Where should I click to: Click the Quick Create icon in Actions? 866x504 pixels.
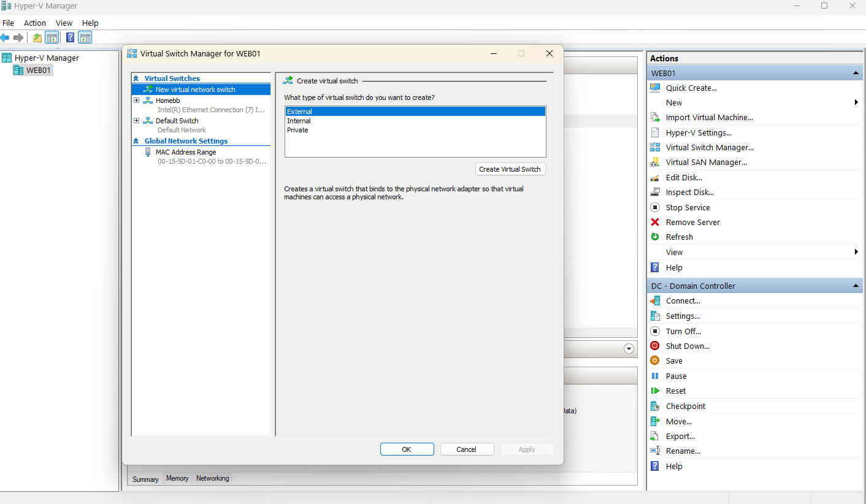tap(655, 88)
